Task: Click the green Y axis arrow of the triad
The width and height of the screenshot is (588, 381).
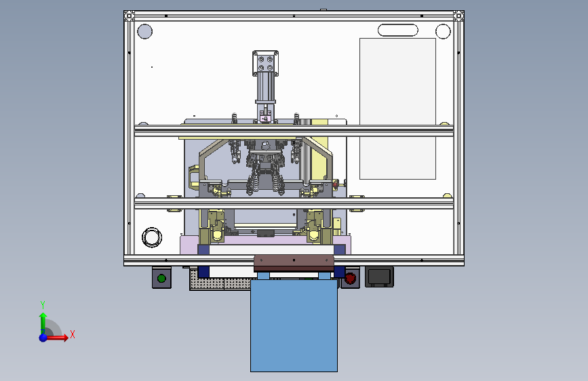Action: pyautogui.click(x=43, y=322)
